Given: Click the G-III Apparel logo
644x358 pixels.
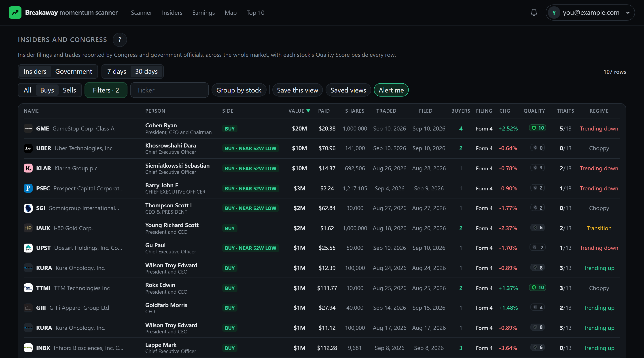Looking at the screenshot, I should click(x=28, y=308).
